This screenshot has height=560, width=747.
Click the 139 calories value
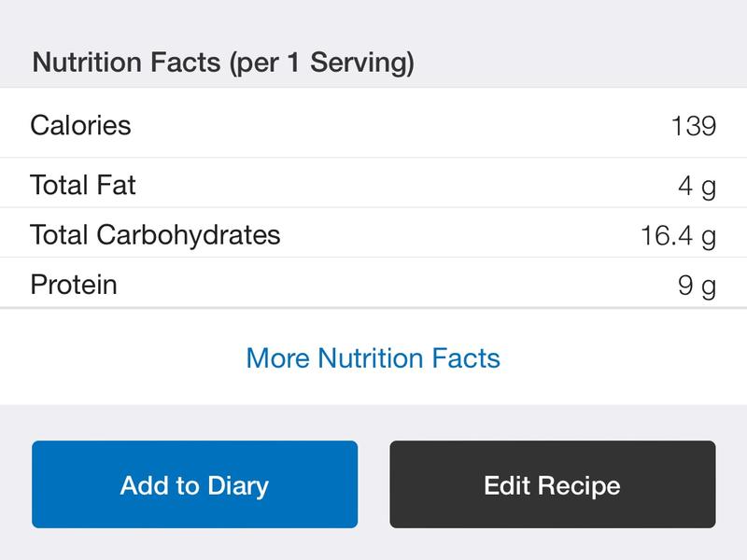pos(693,126)
